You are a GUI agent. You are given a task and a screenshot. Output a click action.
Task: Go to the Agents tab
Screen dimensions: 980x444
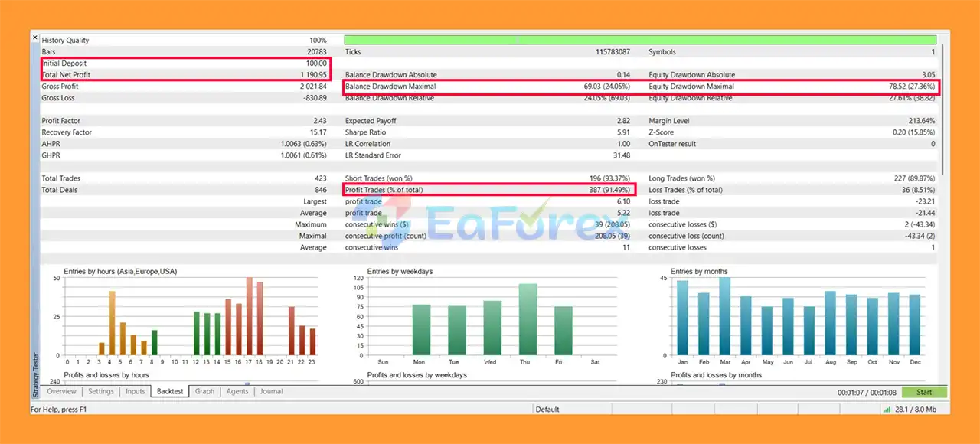point(237,392)
